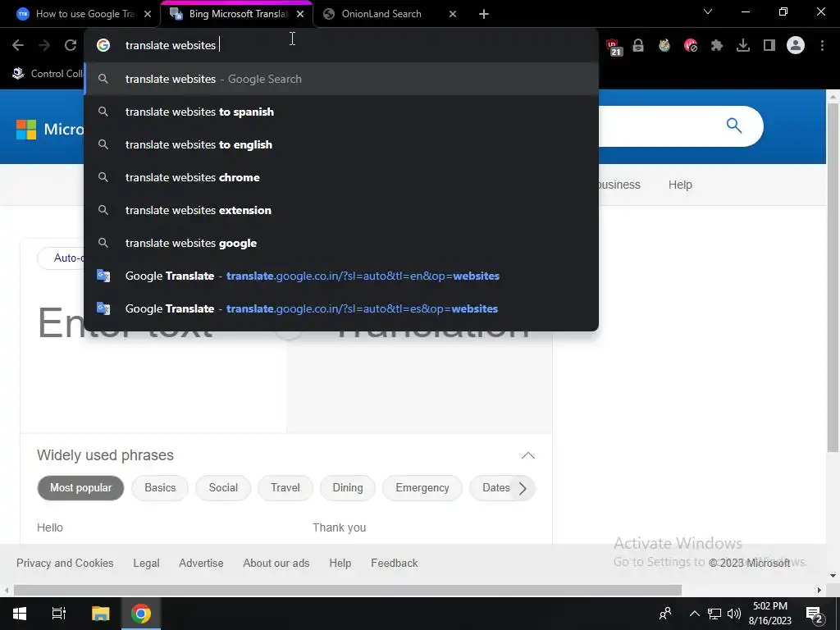Open Task View on the taskbar
Screen dimensions: 840x630
coord(59,614)
